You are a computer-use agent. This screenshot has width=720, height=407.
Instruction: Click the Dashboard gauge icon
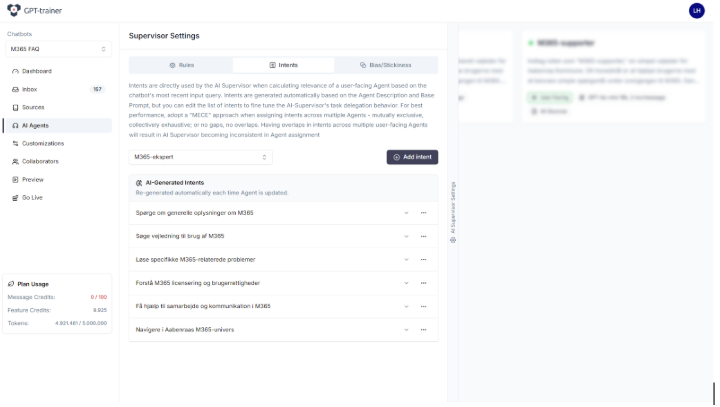[15, 71]
